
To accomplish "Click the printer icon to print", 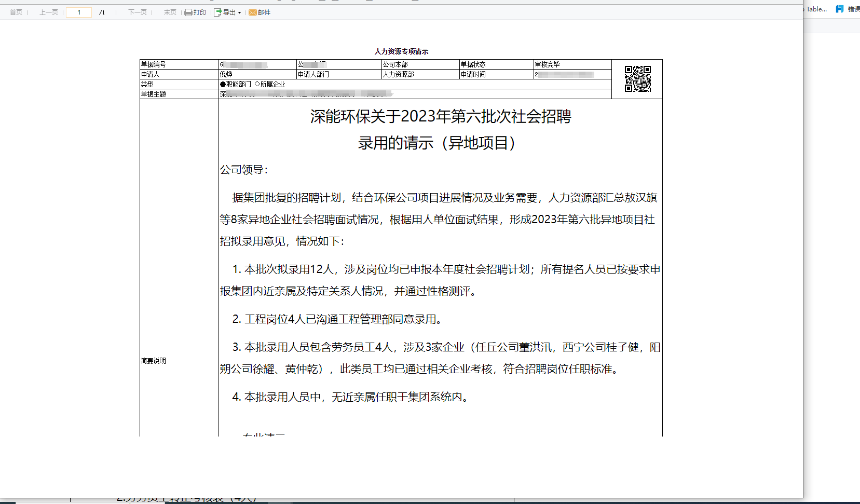I will [188, 12].
